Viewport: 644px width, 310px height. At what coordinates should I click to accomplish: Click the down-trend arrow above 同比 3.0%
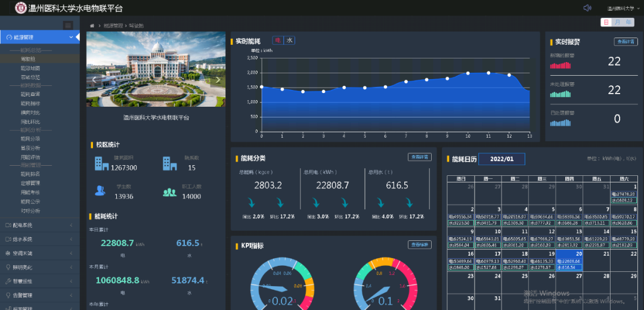(x=315, y=203)
